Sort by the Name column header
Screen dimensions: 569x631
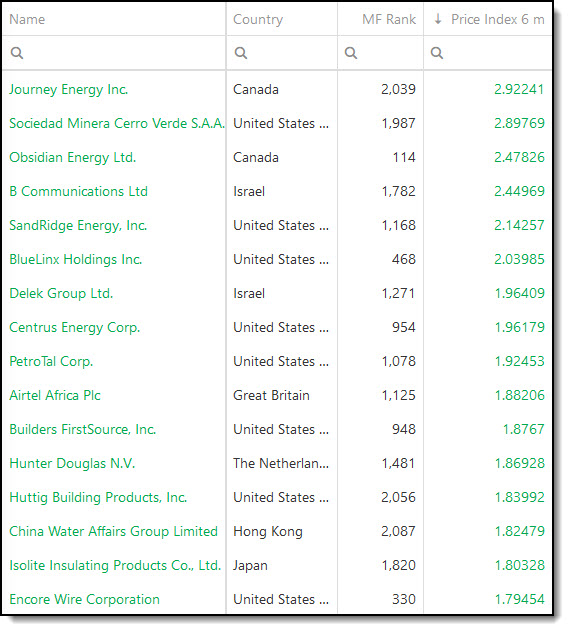coord(27,19)
